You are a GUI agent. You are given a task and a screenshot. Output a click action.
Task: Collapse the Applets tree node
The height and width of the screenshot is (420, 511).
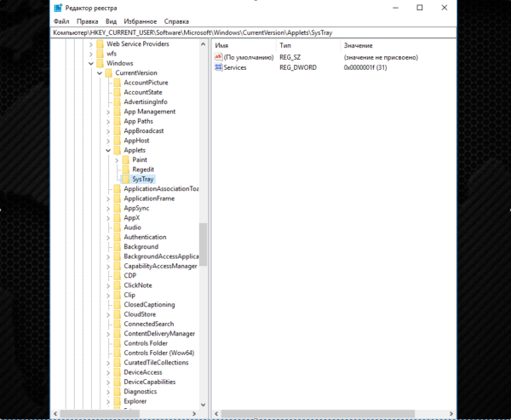tap(108, 150)
